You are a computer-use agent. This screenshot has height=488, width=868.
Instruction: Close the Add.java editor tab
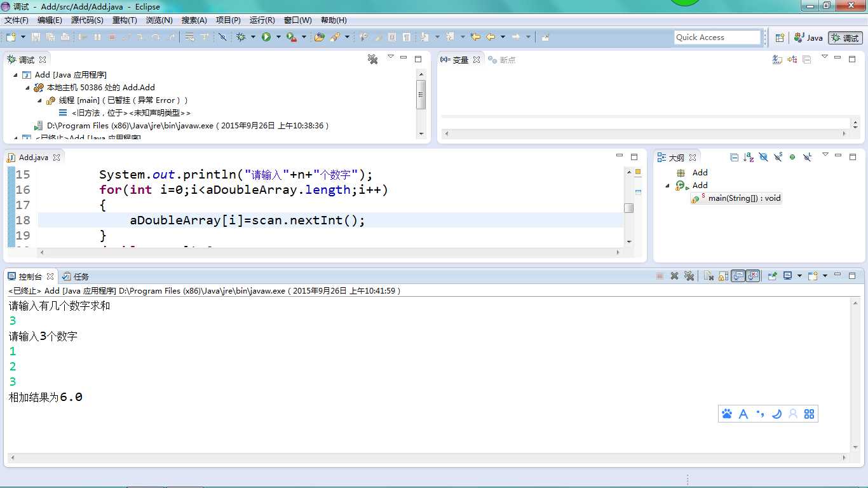point(56,157)
